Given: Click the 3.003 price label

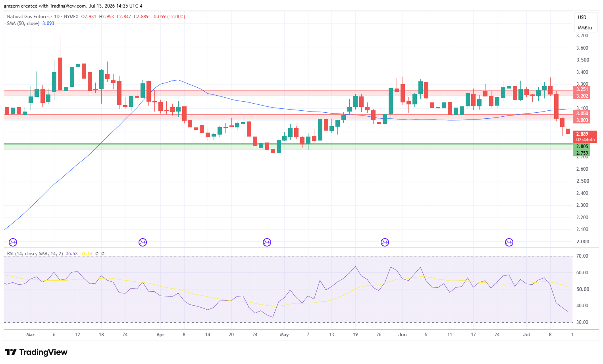Looking at the screenshot, I should [582, 120].
